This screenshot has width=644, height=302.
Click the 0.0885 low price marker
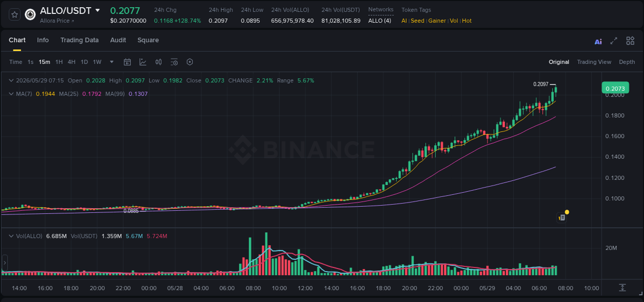click(131, 211)
